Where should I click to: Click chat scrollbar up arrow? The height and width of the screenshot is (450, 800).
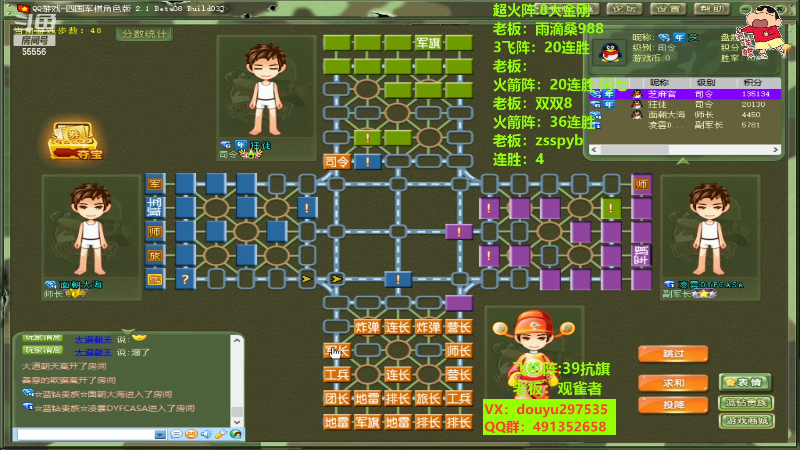pyautogui.click(x=237, y=340)
